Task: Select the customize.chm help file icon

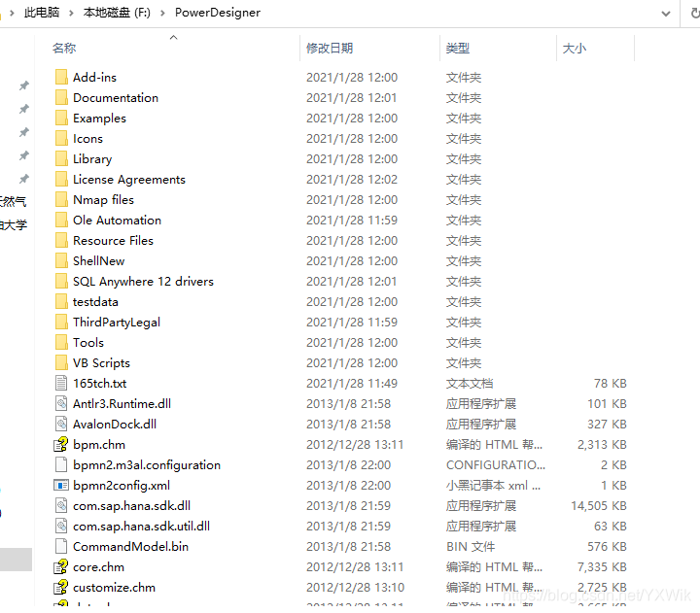Action: (x=61, y=588)
